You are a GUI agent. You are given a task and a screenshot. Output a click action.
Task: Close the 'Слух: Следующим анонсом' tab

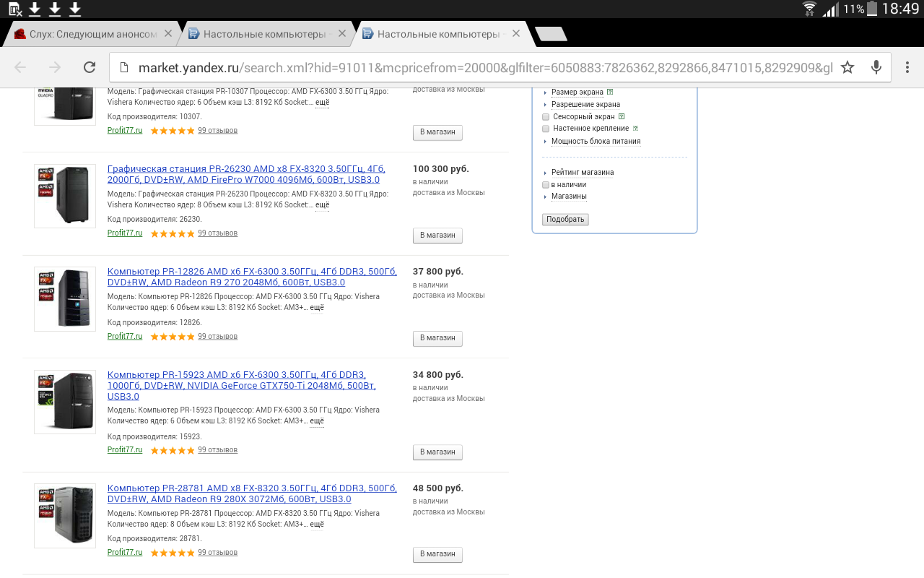(x=168, y=33)
